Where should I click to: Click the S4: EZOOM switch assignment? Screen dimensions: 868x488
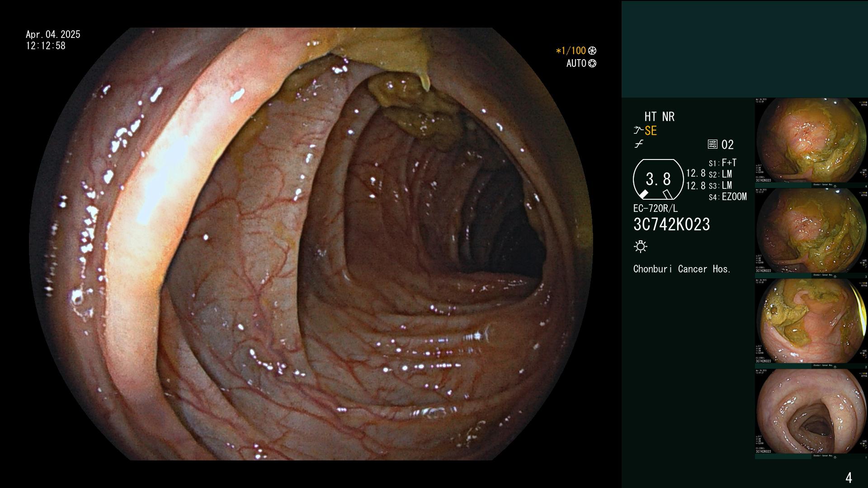click(727, 197)
